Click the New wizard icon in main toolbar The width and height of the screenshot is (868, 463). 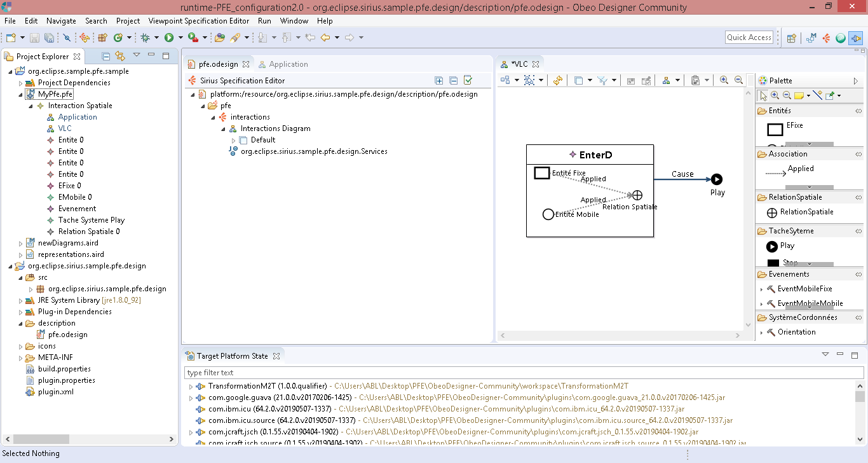[x=11, y=38]
